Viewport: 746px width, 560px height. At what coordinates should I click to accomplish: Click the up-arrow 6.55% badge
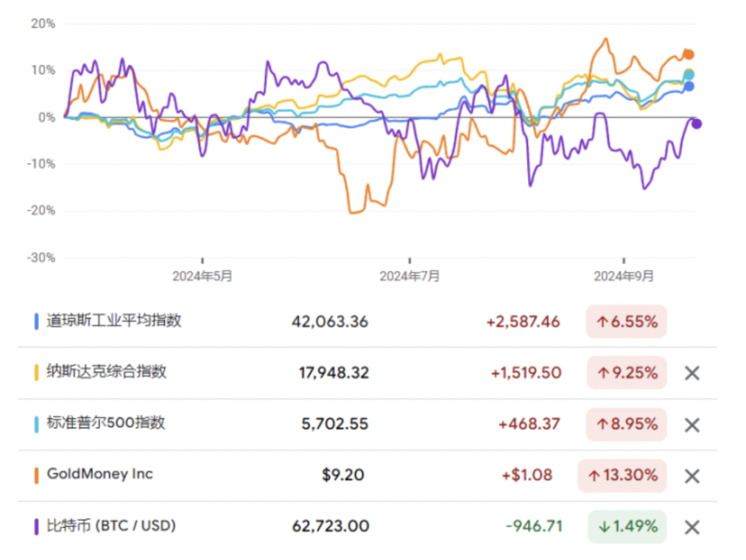(626, 322)
